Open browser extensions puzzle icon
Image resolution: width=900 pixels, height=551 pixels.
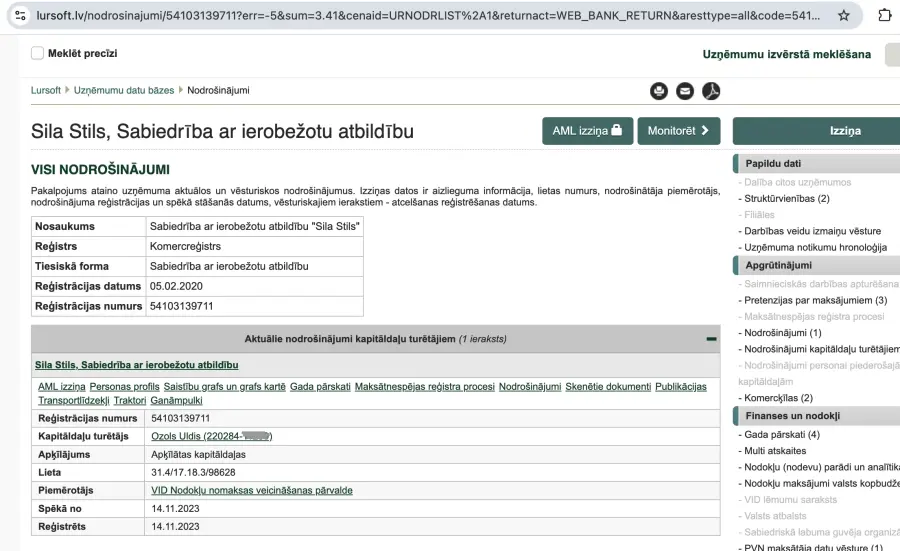click(x=885, y=15)
